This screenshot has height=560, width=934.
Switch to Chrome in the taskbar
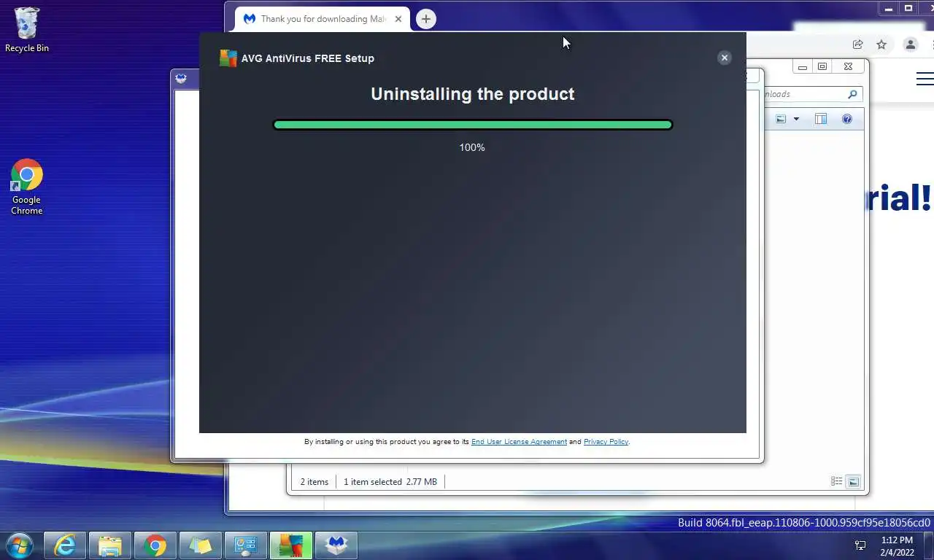click(x=155, y=545)
